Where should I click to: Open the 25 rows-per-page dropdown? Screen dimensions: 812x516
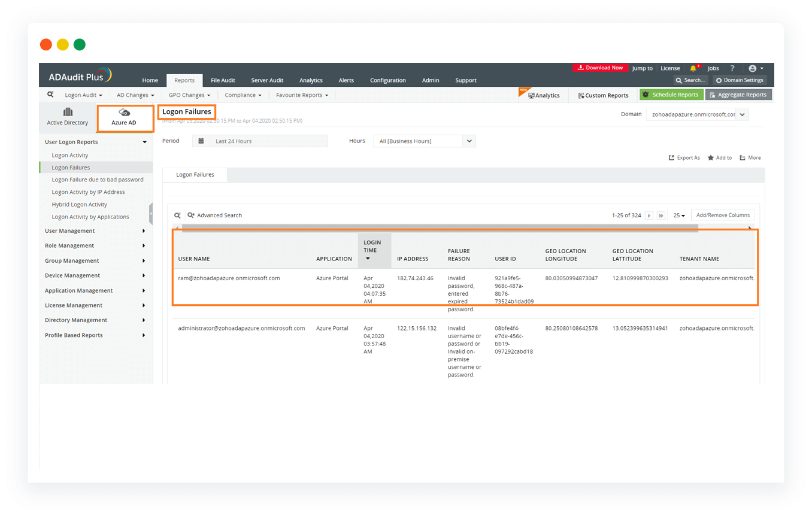[679, 215]
